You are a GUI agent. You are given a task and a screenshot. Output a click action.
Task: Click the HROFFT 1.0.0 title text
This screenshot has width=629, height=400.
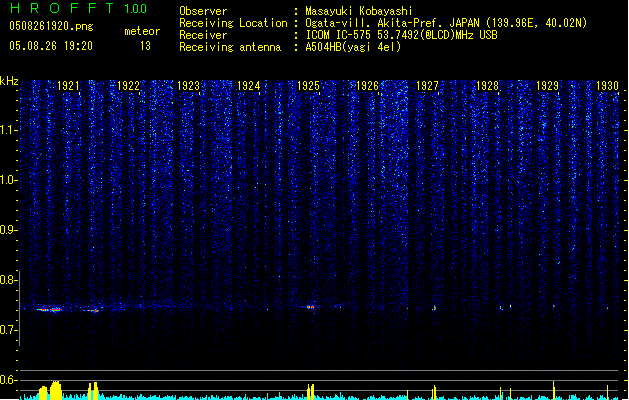(78, 8)
